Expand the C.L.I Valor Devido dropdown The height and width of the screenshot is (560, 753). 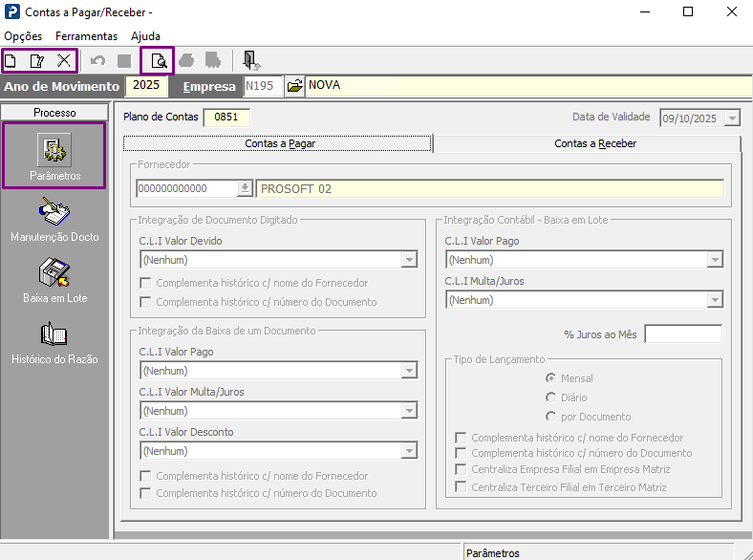[409, 260]
